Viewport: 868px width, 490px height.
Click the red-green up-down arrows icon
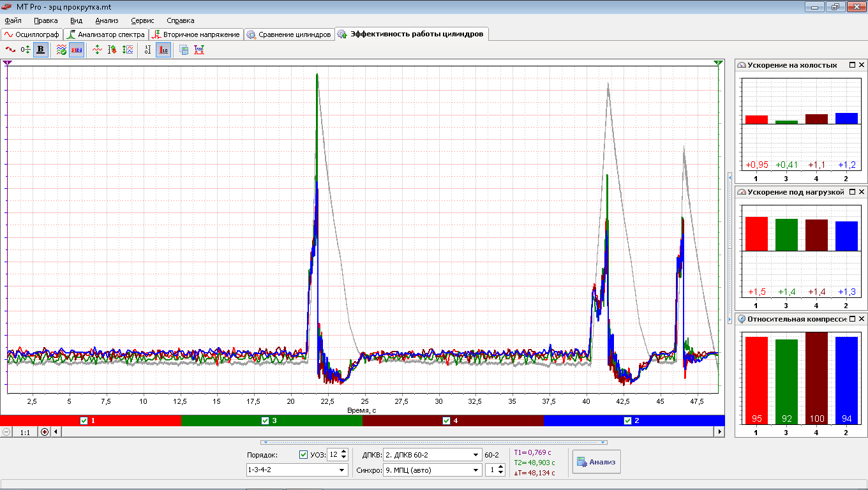(x=112, y=49)
